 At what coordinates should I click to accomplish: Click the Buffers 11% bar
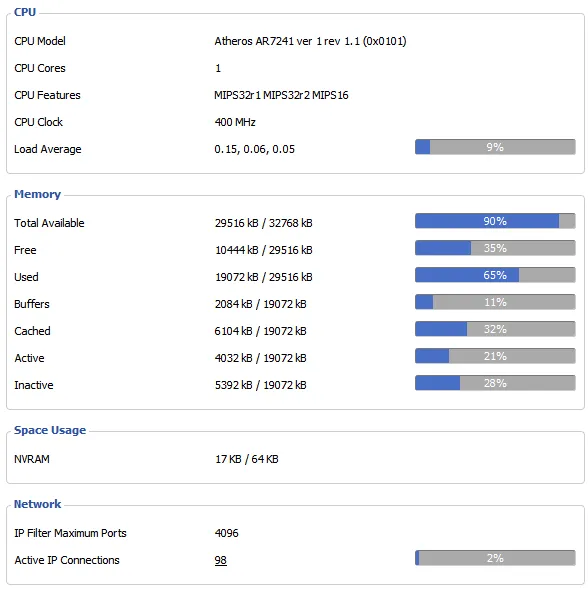coord(494,302)
